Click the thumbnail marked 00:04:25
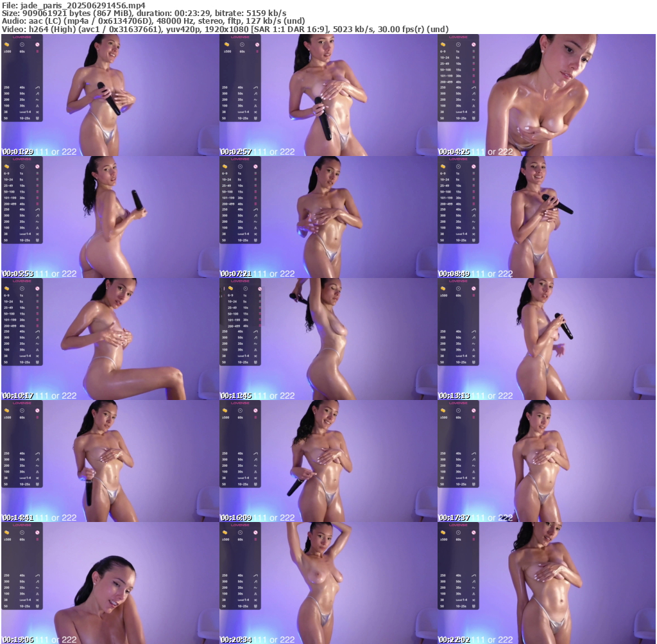The height and width of the screenshot is (644, 657). pyautogui.click(x=546, y=95)
